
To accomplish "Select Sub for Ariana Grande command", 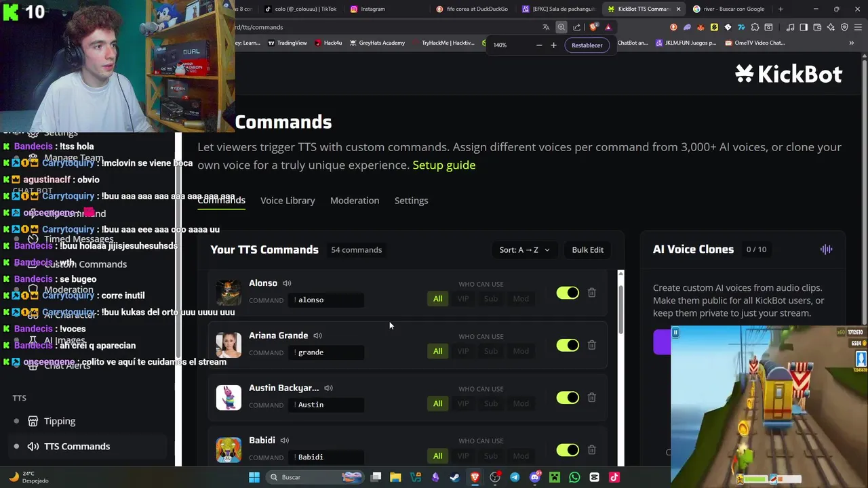I will pyautogui.click(x=491, y=351).
